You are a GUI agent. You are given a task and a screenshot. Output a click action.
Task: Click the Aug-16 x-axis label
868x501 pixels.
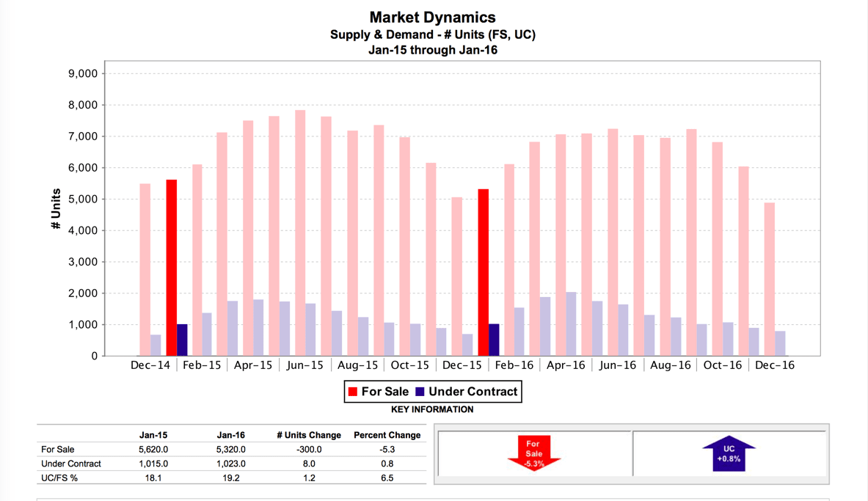point(671,365)
